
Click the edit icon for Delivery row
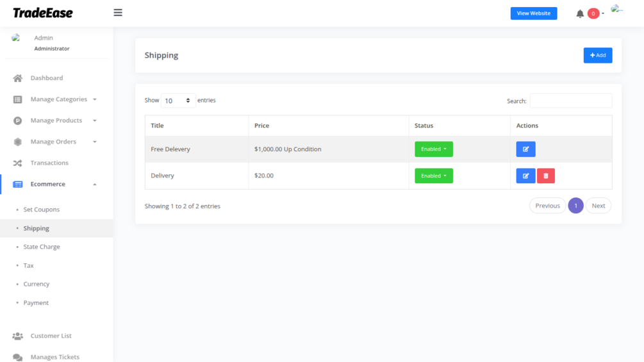tap(525, 176)
